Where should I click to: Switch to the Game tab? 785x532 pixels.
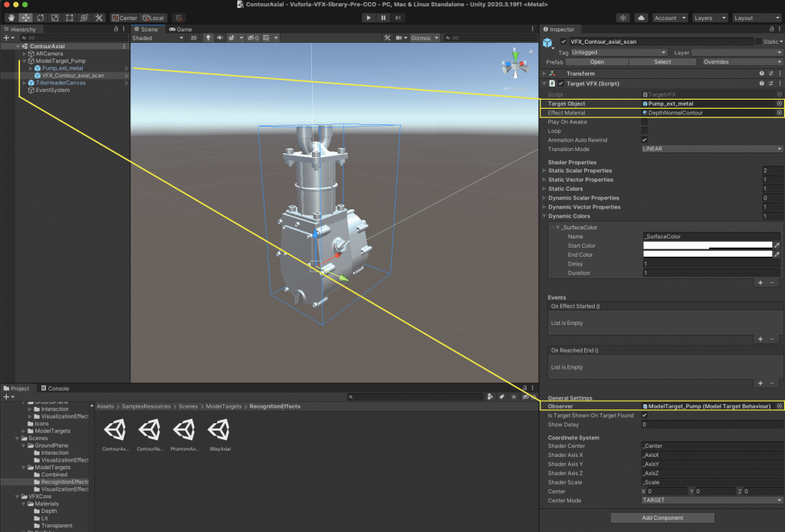[x=181, y=29]
